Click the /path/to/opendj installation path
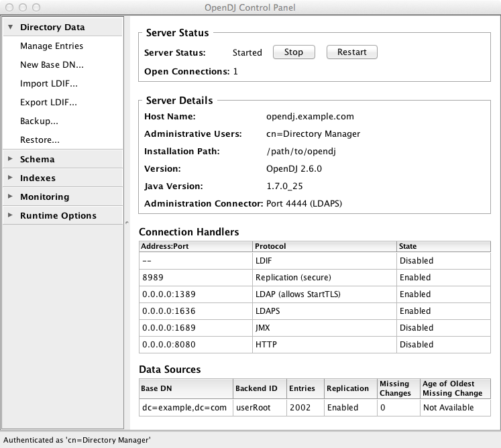501x448 pixels. [x=301, y=152]
